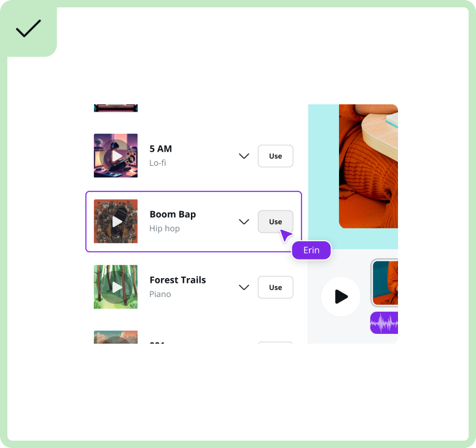This screenshot has width=476, height=448.
Task: Click the checkmark icon in corner
Action: click(28, 28)
